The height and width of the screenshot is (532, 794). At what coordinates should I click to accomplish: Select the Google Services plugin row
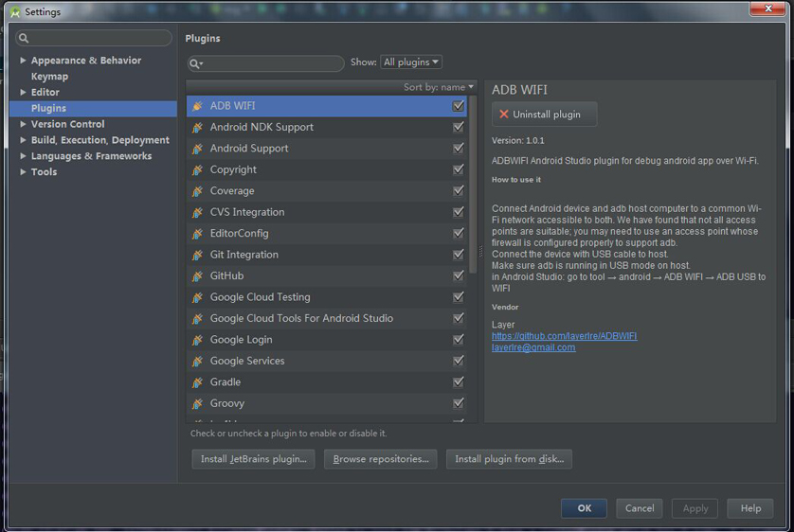pos(327,361)
